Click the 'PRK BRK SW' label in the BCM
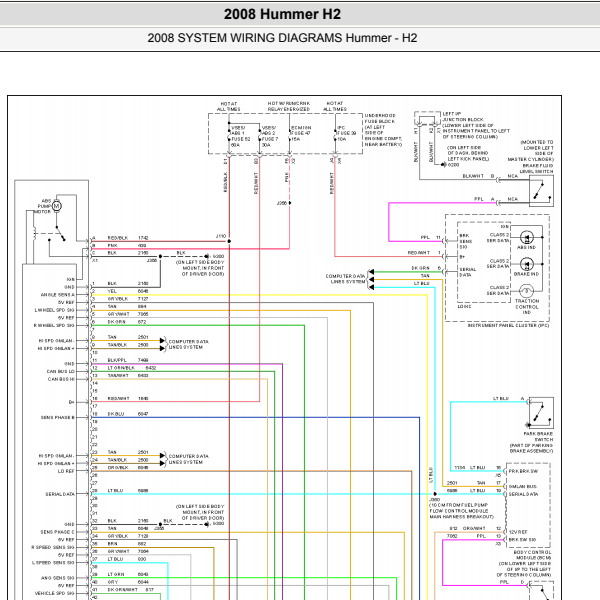 point(523,471)
